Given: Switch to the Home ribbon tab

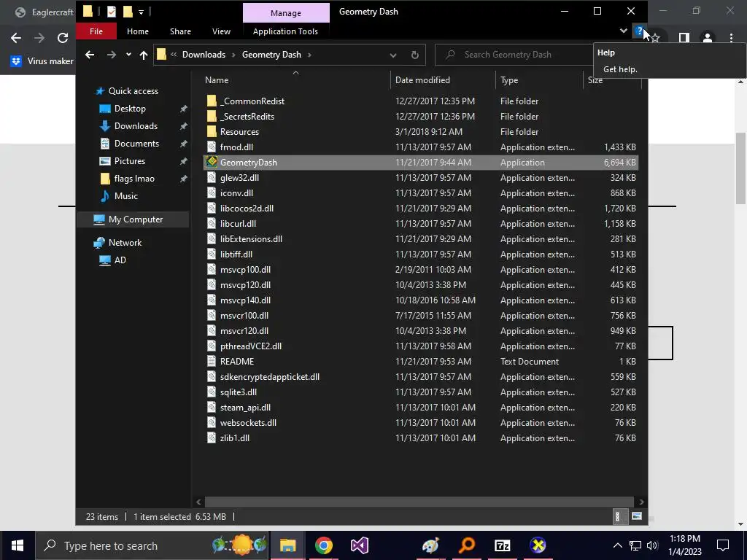Looking at the screenshot, I should point(138,31).
